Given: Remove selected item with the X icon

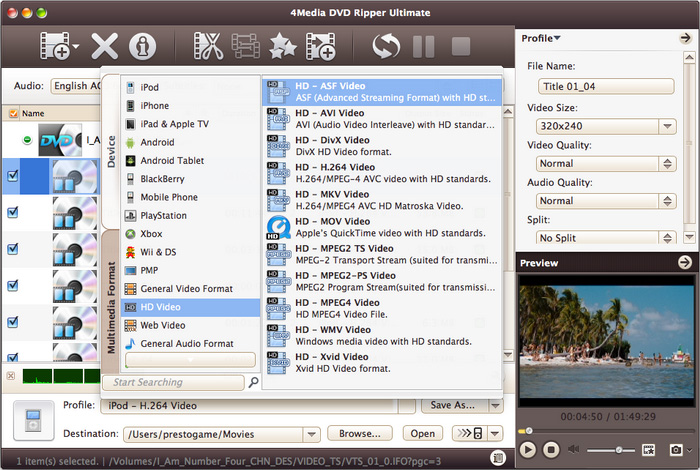Looking at the screenshot, I should pos(105,46).
